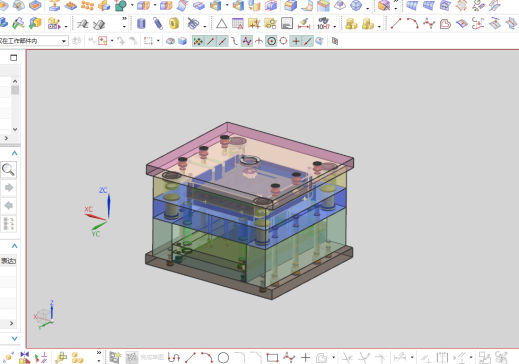The width and height of the screenshot is (519, 364).
Task: Expand bottom toolbar overflow double chevron
Action: pos(99,353)
